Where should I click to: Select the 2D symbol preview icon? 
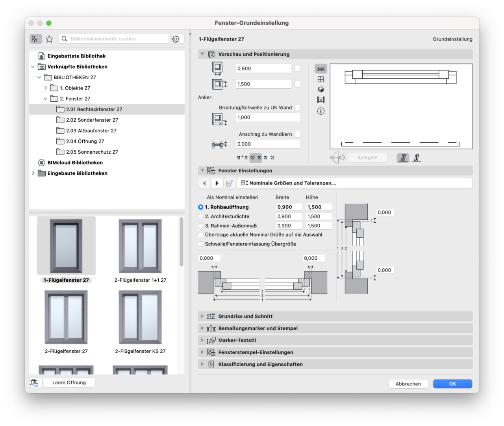(321, 69)
